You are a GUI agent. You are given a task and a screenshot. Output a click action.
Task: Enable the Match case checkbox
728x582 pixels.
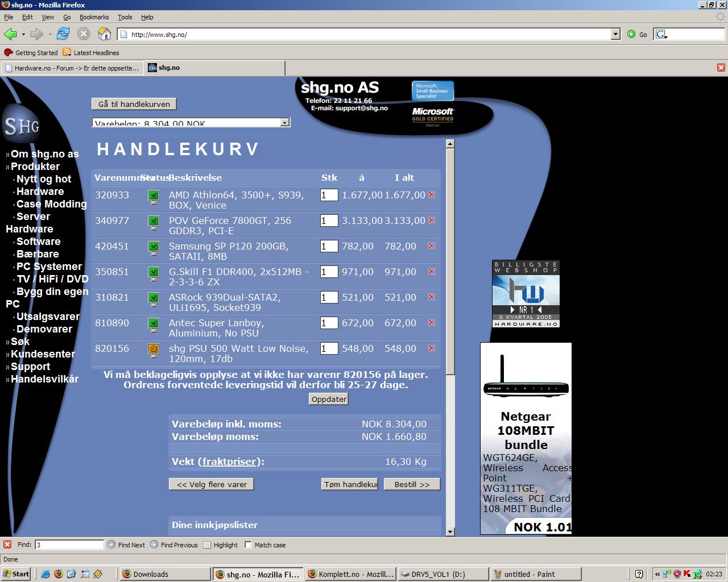pyautogui.click(x=248, y=544)
